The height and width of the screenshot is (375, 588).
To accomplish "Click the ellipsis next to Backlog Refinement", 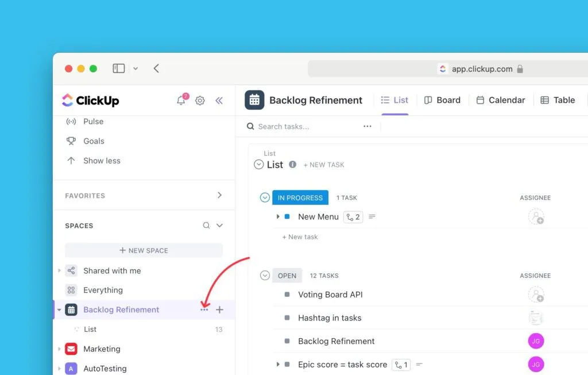I will tap(204, 310).
